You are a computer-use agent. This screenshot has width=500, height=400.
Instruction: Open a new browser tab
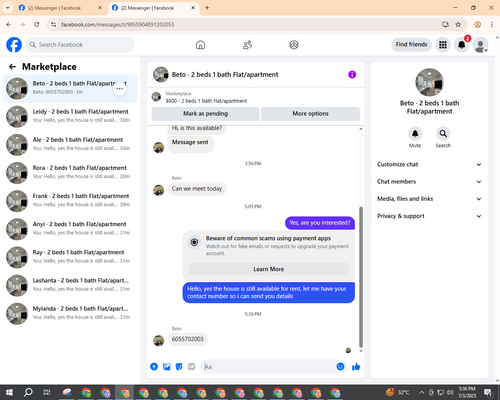(207, 8)
